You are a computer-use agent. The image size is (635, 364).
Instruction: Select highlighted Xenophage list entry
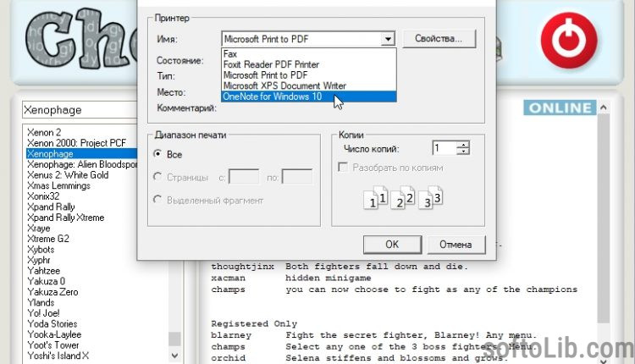tap(81, 154)
